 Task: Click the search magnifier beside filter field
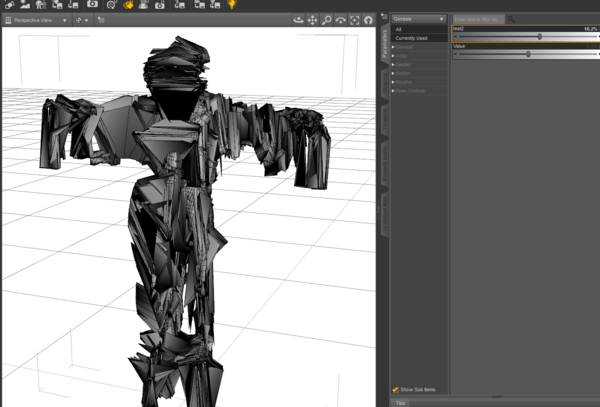pos(511,19)
